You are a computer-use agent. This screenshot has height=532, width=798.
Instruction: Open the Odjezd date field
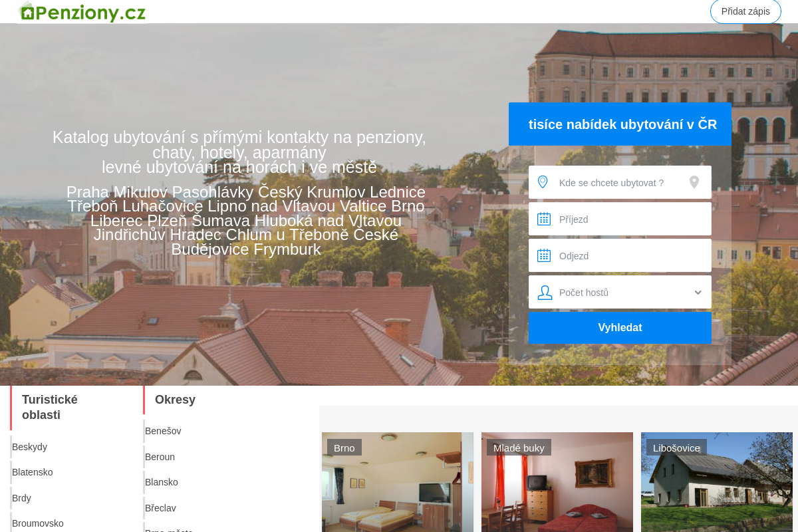click(620, 255)
